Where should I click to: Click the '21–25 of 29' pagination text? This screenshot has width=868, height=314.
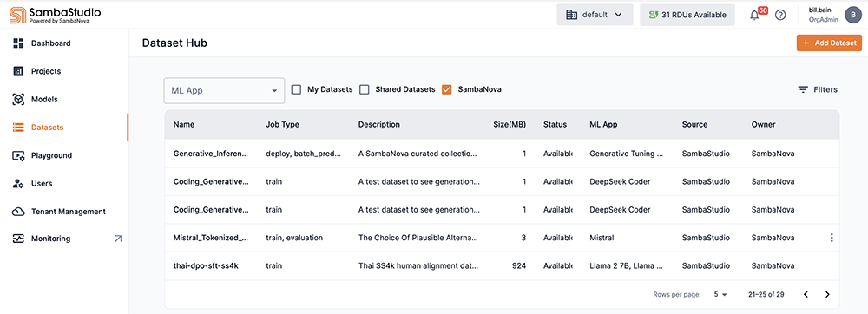pos(766,295)
